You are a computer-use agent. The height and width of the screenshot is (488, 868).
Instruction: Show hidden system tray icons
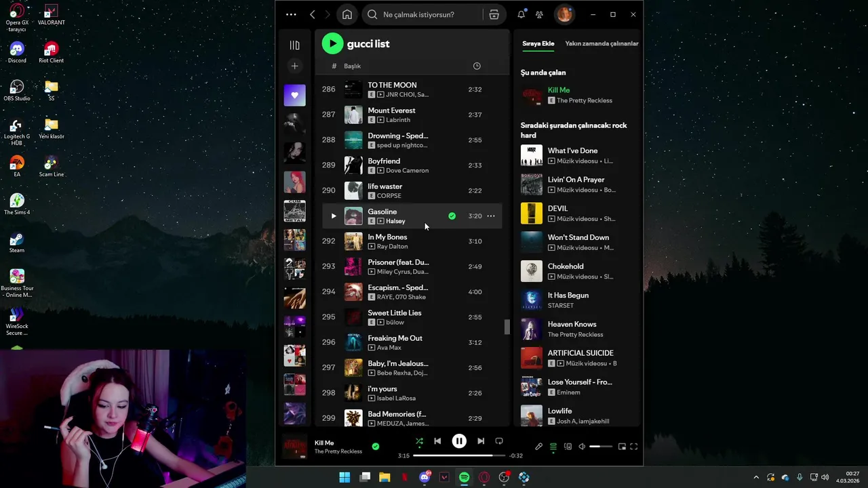pyautogui.click(x=756, y=477)
